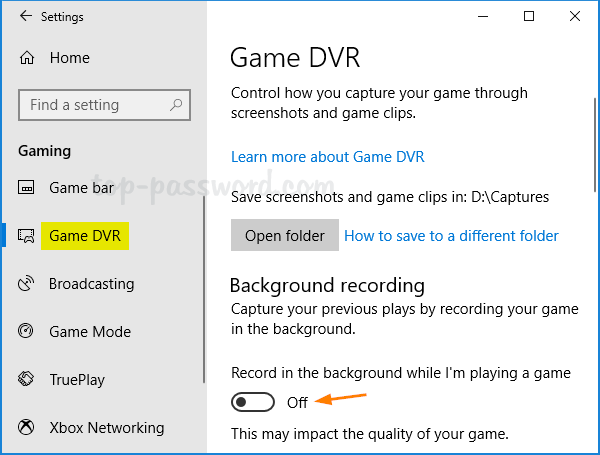Open How to save to a different folder

tap(451, 236)
